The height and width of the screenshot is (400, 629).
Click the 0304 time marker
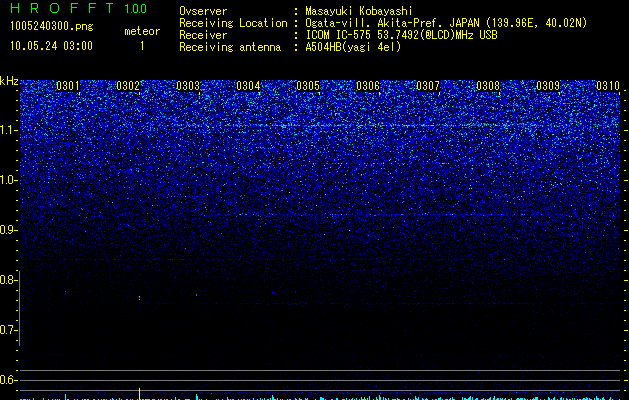coord(248,86)
